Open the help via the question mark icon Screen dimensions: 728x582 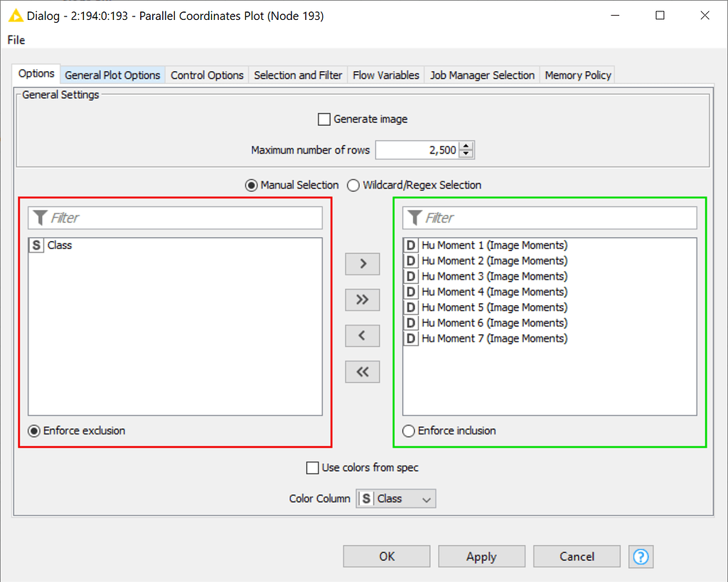[641, 556]
